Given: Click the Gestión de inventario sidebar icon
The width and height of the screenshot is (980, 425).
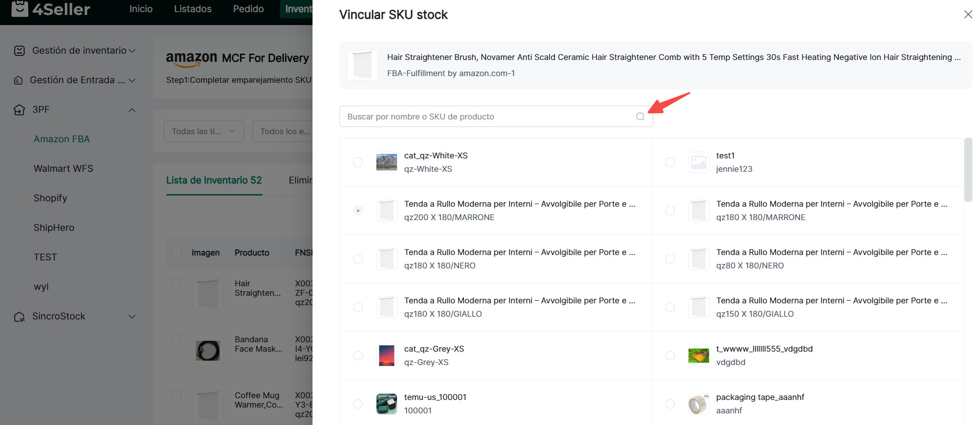Looking at the screenshot, I should 19,51.
